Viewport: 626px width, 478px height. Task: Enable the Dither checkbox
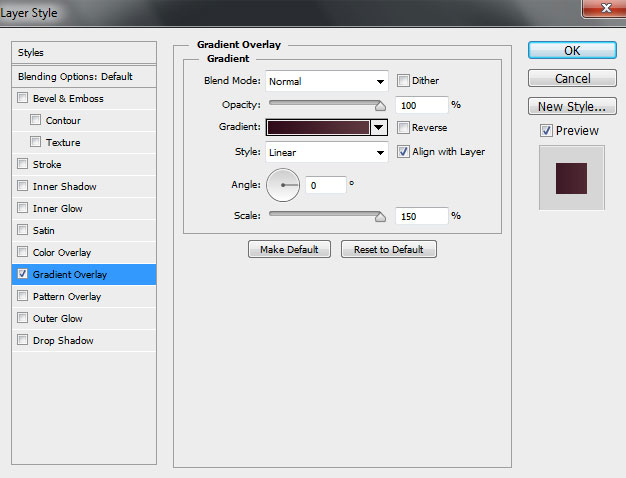(x=403, y=81)
